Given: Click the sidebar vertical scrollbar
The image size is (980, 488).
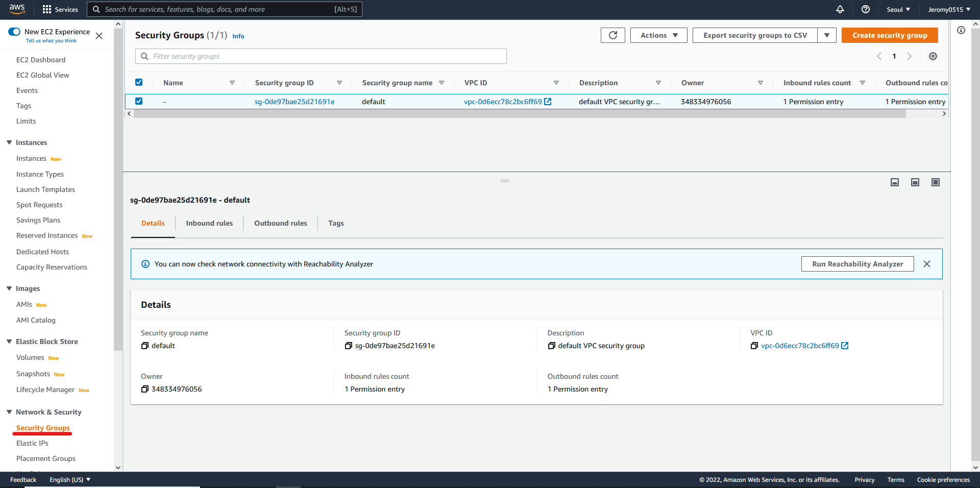Looking at the screenshot, I should pos(118,190).
